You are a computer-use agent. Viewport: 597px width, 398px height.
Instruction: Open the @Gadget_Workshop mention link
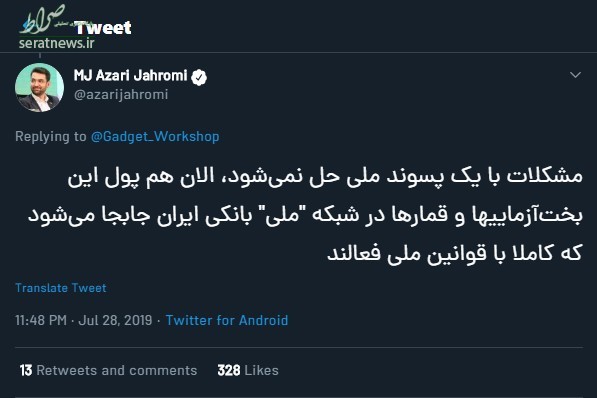point(155,136)
